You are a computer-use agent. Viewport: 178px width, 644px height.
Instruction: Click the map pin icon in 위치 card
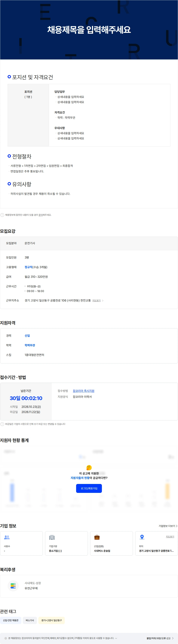coord(142,537)
